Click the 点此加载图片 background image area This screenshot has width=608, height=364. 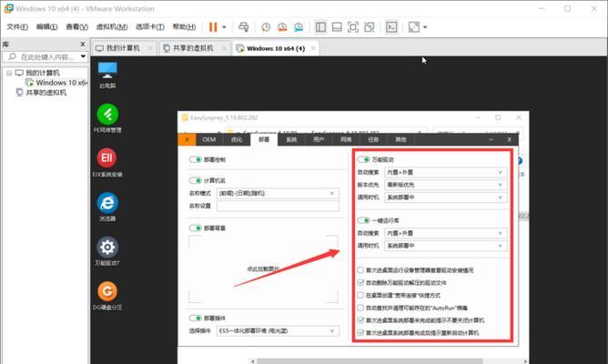[263, 268]
